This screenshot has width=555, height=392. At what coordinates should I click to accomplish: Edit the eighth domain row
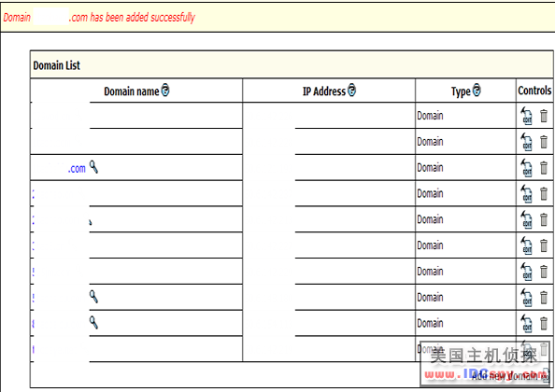pos(526,298)
